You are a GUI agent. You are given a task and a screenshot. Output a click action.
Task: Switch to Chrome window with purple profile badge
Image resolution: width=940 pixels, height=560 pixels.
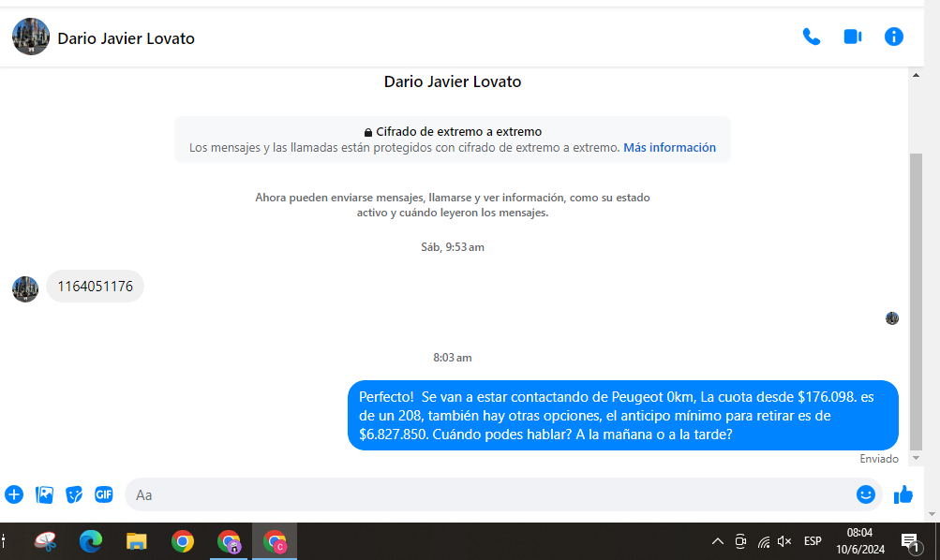[x=229, y=541]
